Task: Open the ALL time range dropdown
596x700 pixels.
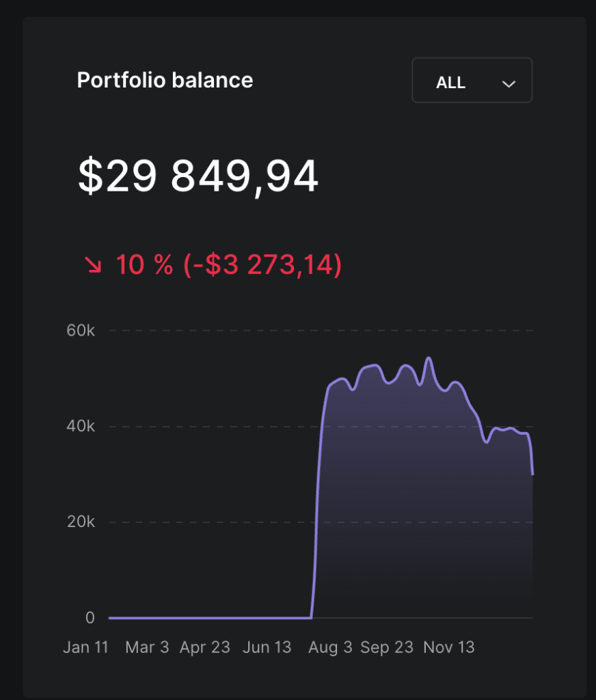Action: (x=472, y=81)
